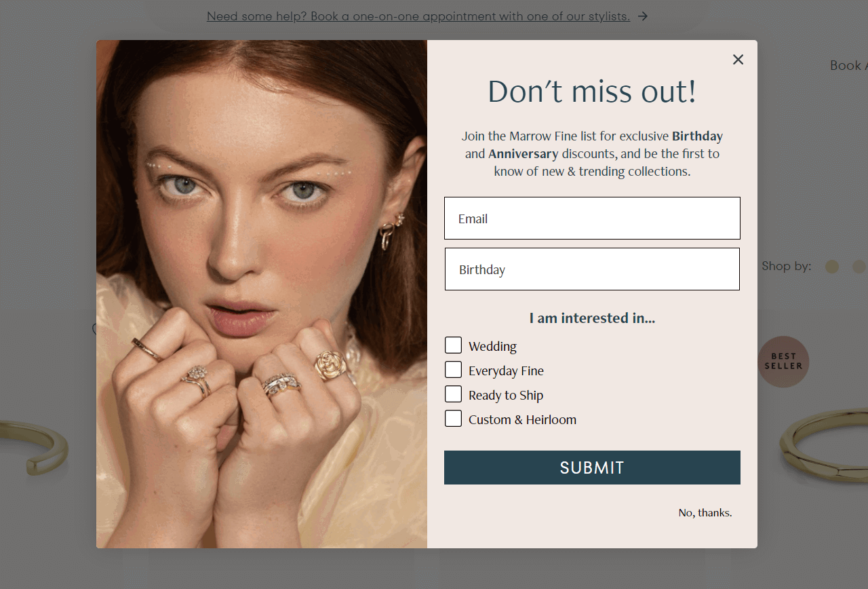Image resolution: width=868 pixels, height=589 pixels.
Task: Click the Birthday input field
Action: tap(591, 269)
